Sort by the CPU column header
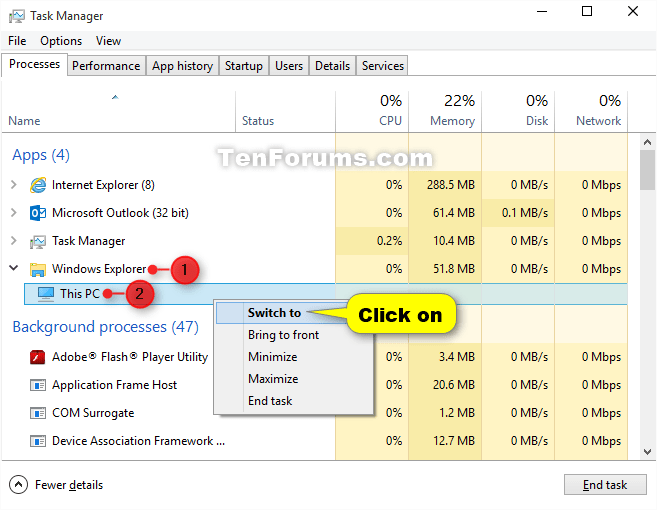The image size is (657, 510). (x=372, y=112)
